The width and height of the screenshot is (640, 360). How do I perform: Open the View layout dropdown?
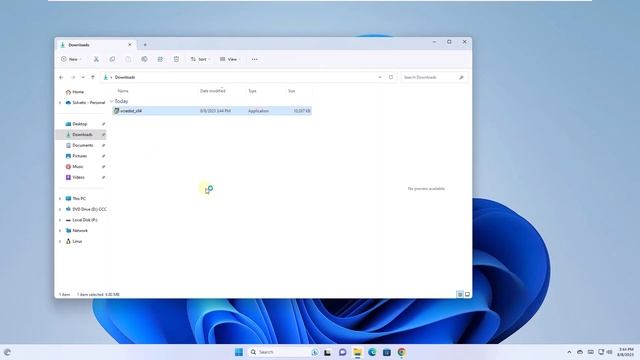pyautogui.click(x=230, y=59)
